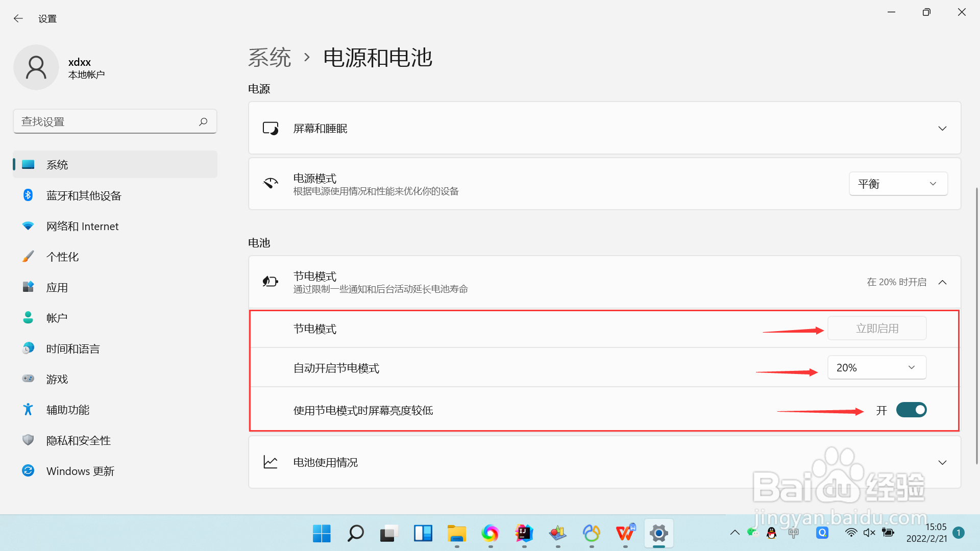
Task: Open QQ from the system tray
Action: click(771, 533)
